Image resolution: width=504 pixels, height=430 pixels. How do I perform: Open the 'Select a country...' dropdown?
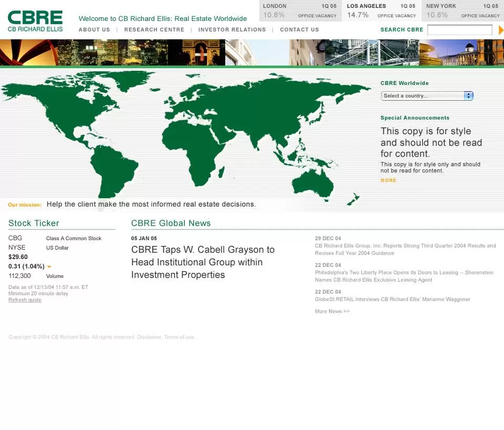tap(420, 95)
